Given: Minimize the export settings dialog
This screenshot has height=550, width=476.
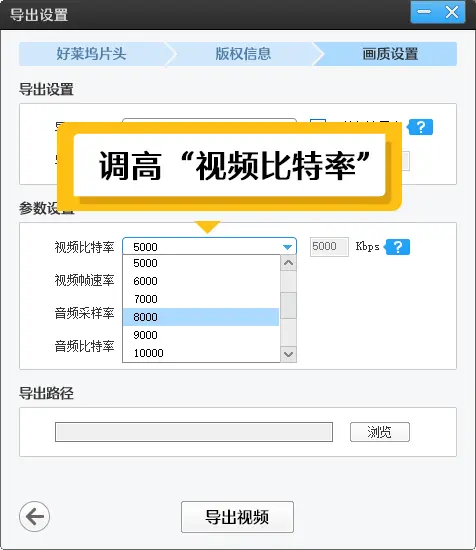Looking at the screenshot, I should click(x=424, y=12).
